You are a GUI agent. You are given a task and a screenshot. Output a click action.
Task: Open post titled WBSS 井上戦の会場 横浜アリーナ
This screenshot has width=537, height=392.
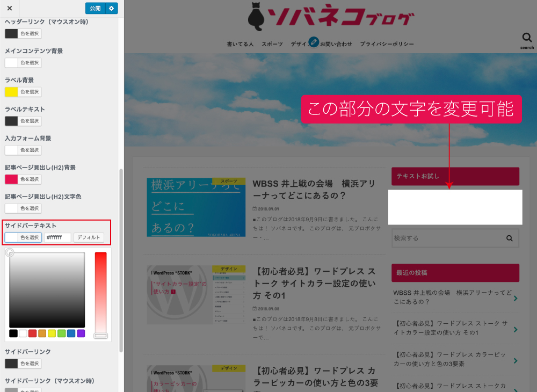[x=314, y=190]
